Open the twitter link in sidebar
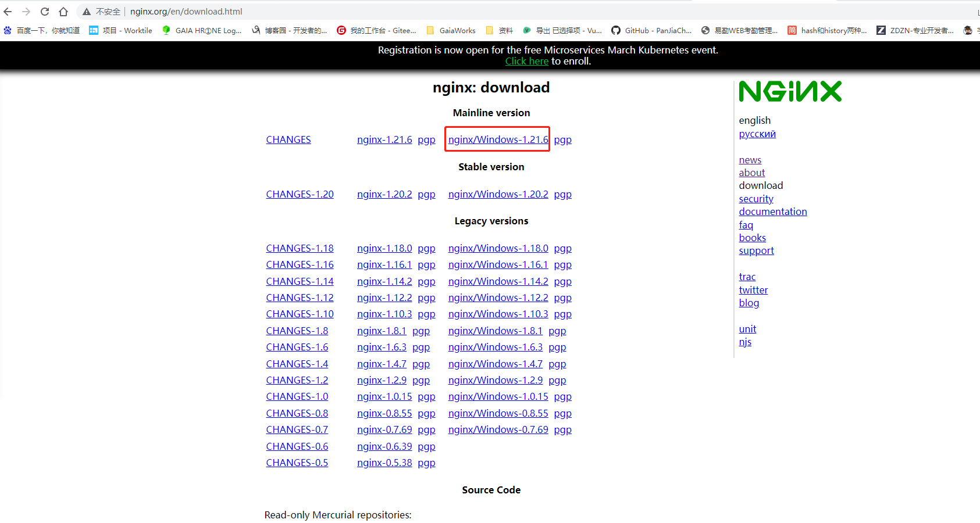The image size is (980, 523). tap(754, 290)
